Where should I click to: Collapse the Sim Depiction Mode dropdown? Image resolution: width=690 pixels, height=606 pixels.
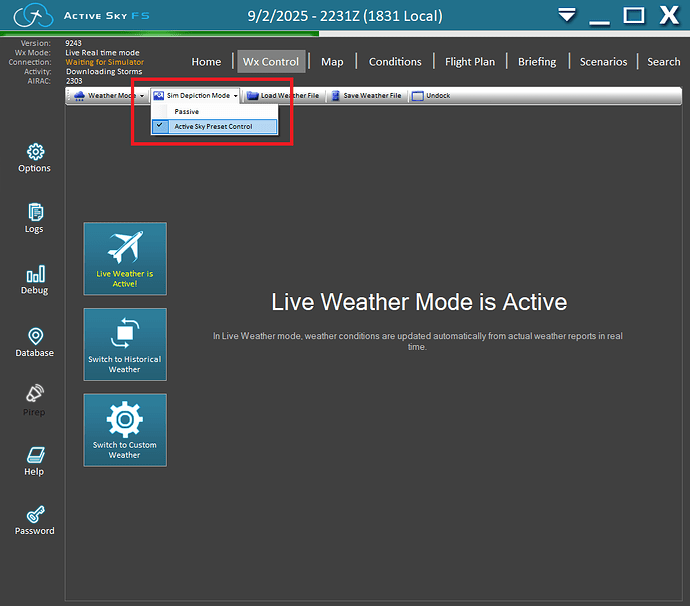pyautogui.click(x=196, y=96)
